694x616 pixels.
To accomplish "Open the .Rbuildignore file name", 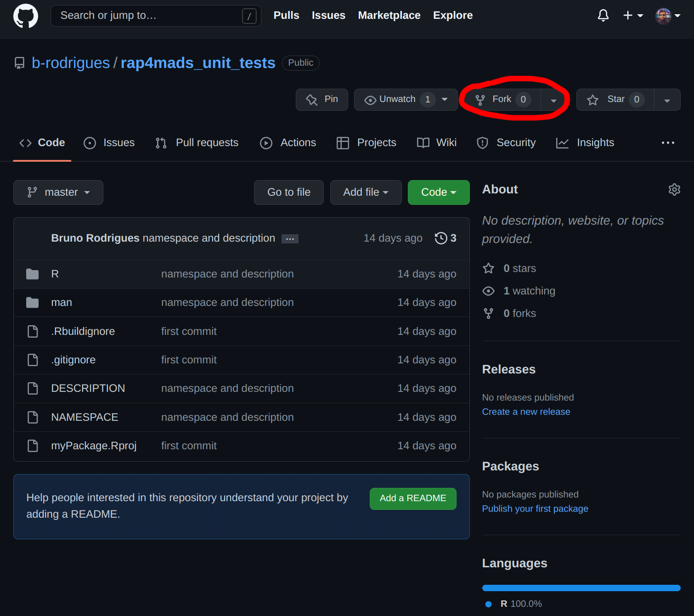I will click(83, 331).
